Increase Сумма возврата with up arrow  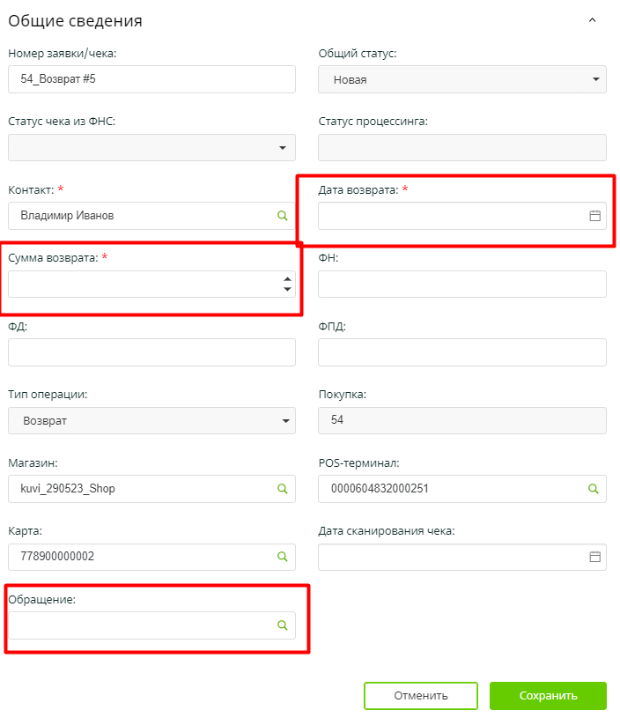287,278
